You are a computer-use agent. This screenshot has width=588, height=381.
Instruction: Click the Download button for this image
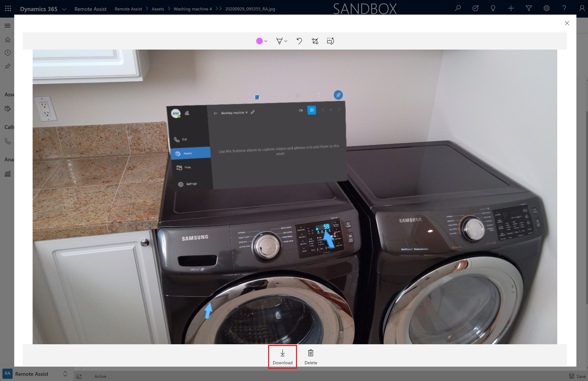[x=283, y=357]
